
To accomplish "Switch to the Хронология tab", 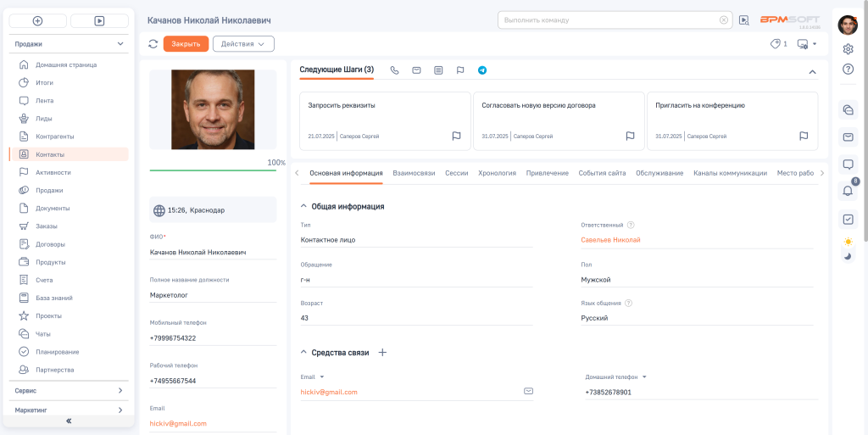I will [x=497, y=173].
